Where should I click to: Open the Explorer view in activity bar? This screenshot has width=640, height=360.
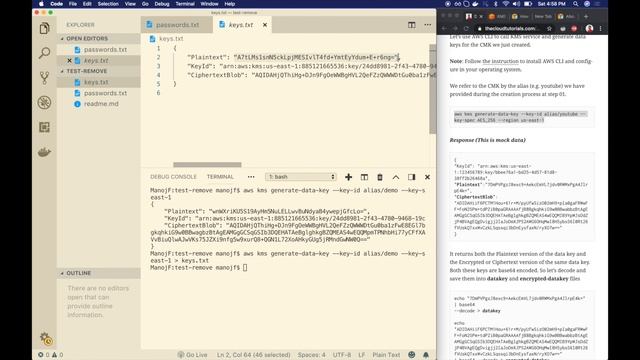(44, 28)
